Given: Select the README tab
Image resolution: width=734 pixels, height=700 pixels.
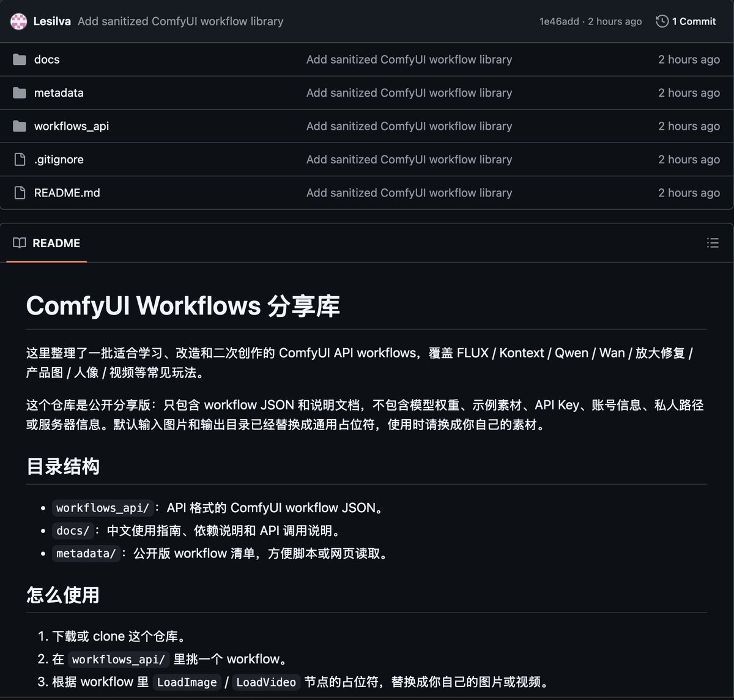Looking at the screenshot, I should [x=46, y=243].
